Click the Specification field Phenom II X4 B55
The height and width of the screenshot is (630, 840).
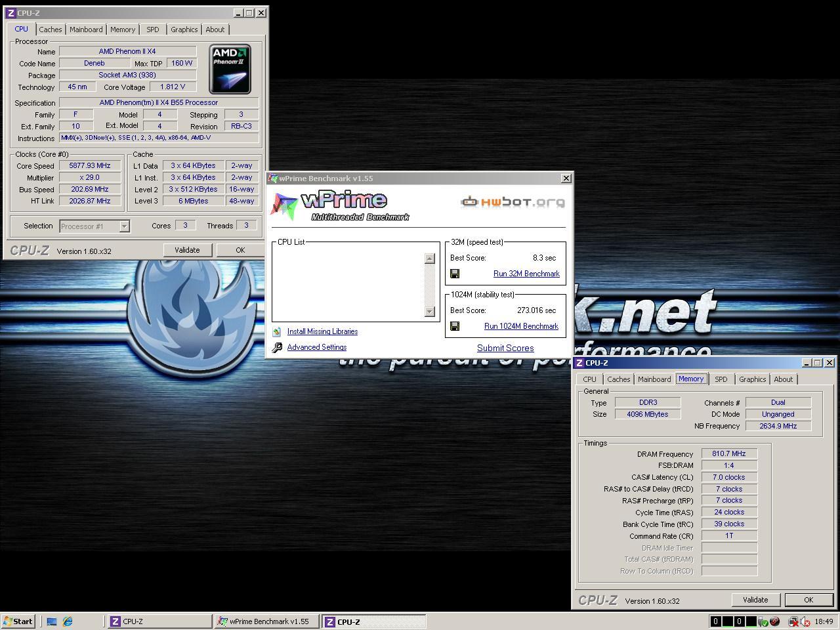click(159, 102)
